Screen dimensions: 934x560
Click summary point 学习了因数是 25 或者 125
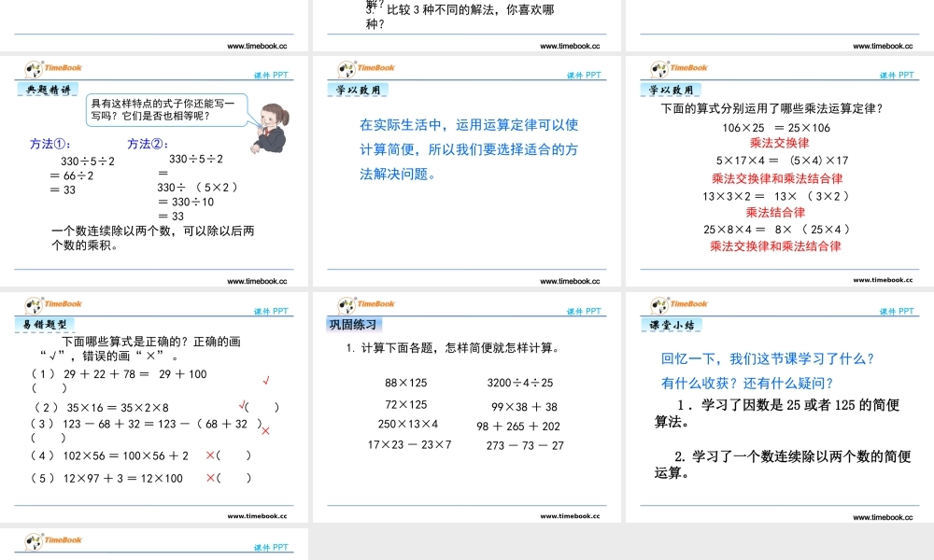pos(777,413)
